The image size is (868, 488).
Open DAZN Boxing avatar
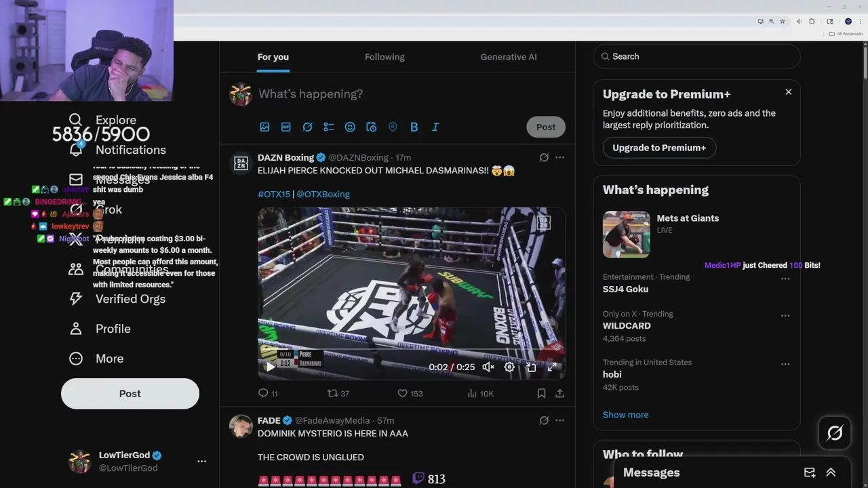241,163
